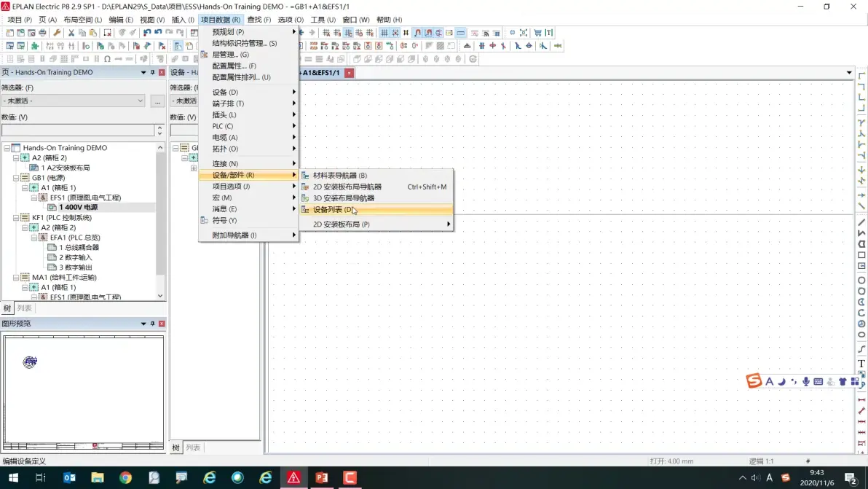Screen dimensions: 868x489
Task: Select 设备列表 (D) from submenu
Action: (376, 209)
